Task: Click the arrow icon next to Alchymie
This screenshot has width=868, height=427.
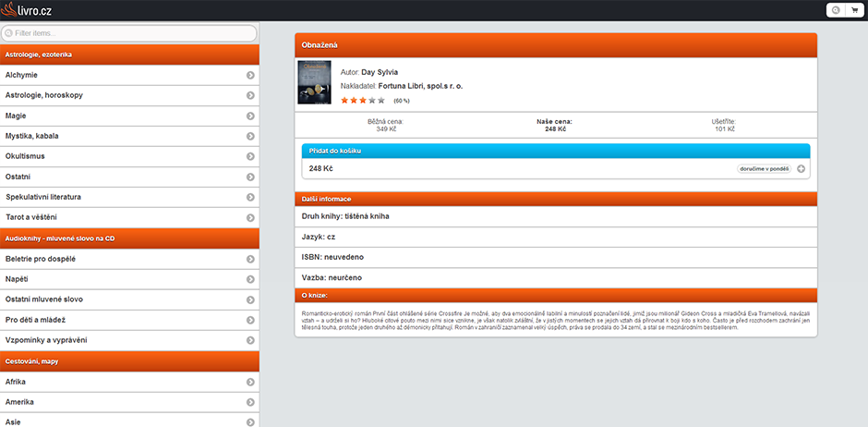Action: pyautogui.click(x=250, y=75)
